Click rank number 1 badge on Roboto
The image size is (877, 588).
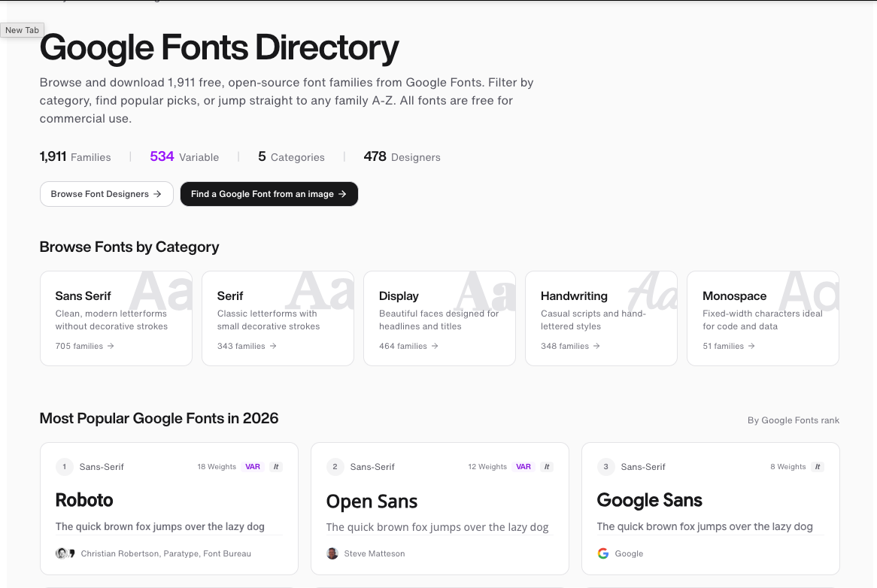click(x=65, y=467)
